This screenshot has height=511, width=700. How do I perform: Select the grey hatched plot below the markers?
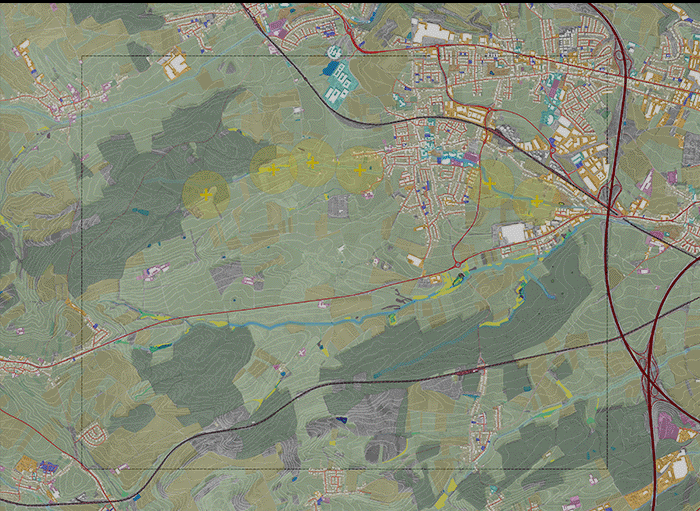pyautogui.click(x=339, y=207)
